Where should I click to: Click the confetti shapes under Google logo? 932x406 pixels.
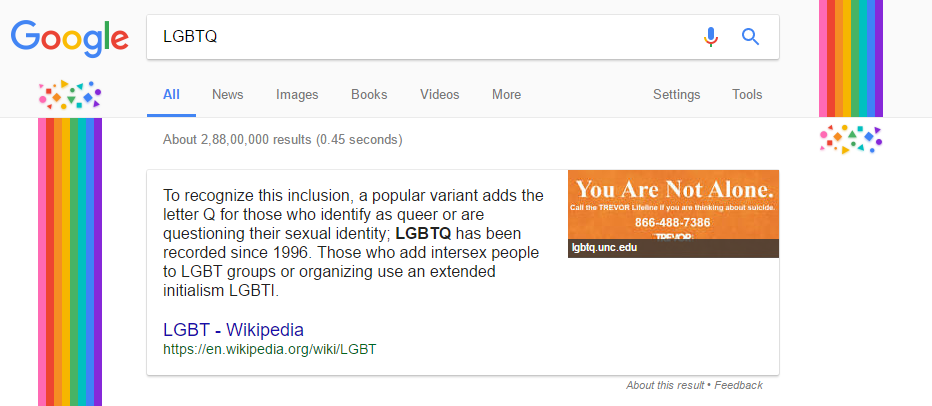click(x=70, y=95)
